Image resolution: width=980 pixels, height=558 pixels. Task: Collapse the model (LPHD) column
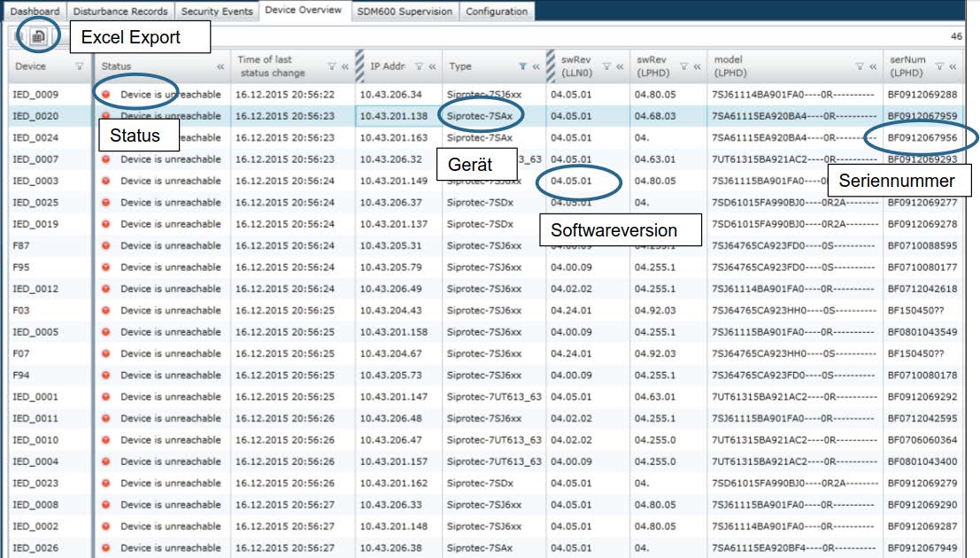click(873, 66)
